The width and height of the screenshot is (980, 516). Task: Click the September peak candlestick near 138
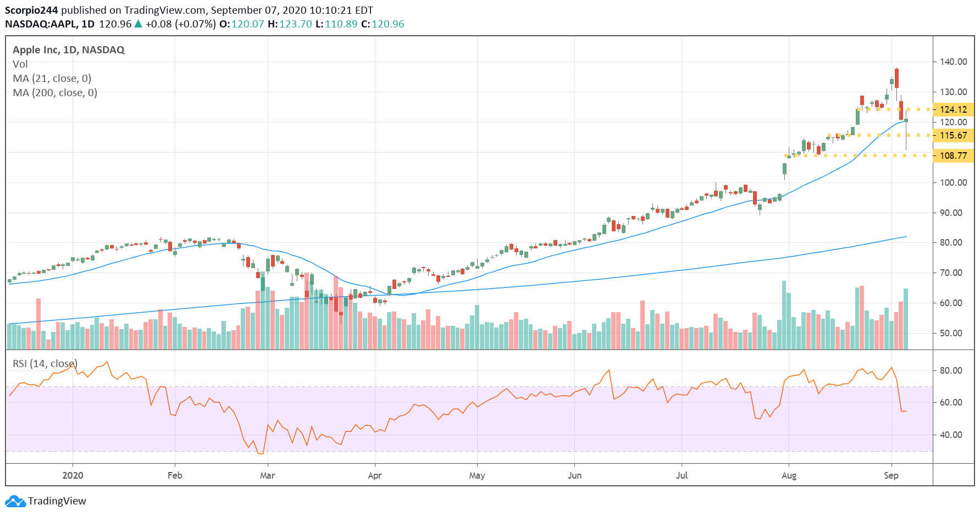pyautogui.click(x=896, y=79)
